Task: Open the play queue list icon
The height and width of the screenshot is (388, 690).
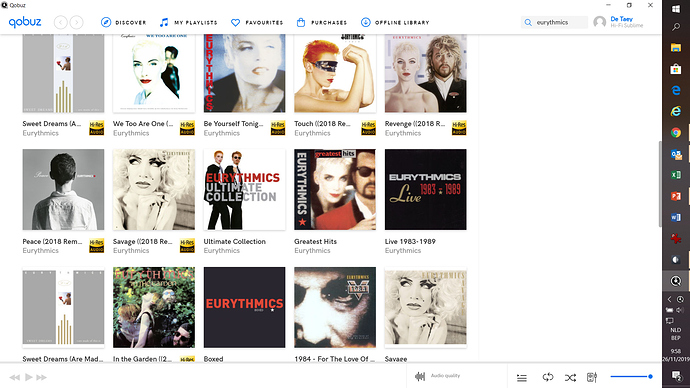Action: tap(522, 377)
